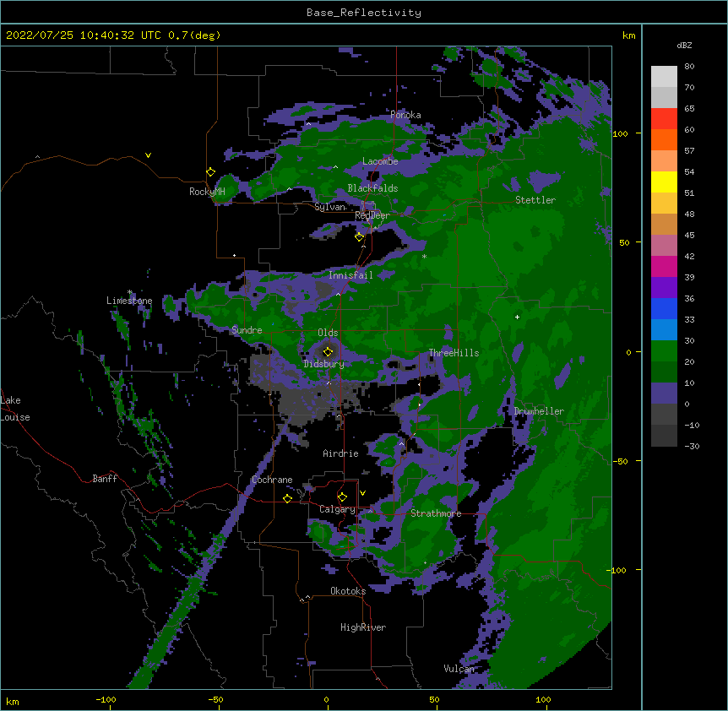Pick the yellow 54 dBZ legend swatch
Screen dimensions: 728x711
tap(664, 182)
